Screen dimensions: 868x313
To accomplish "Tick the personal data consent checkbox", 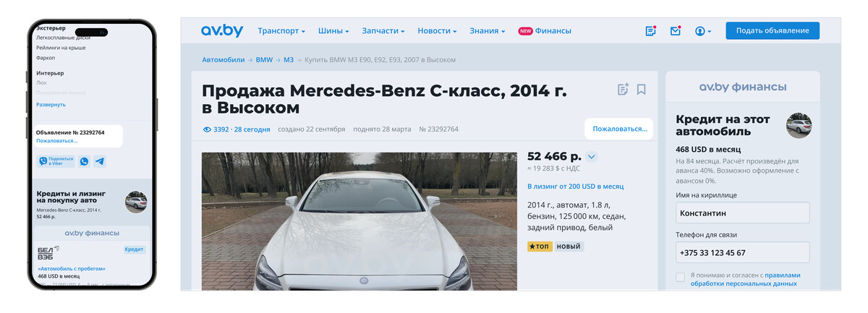I will click(680, 278).
